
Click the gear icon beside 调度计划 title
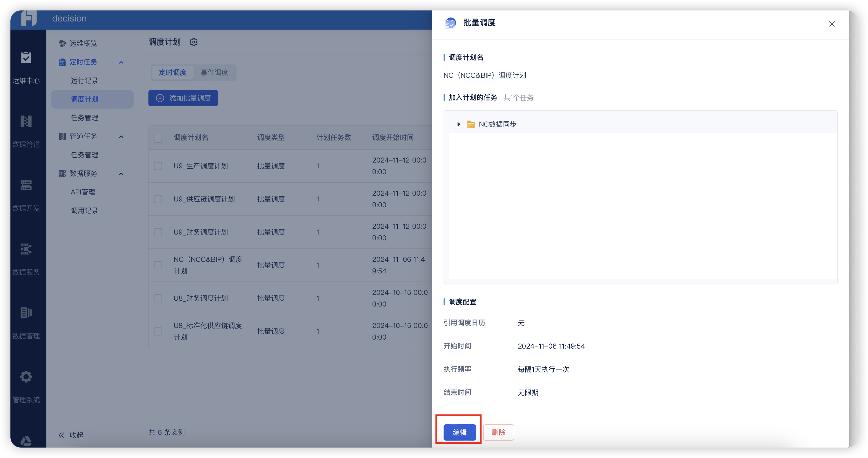(193, 42)
